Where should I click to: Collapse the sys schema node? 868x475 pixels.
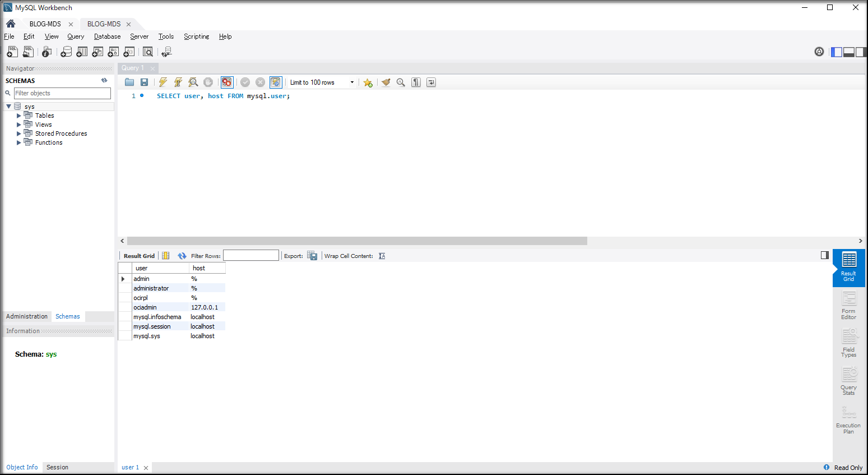coord(9,107)
